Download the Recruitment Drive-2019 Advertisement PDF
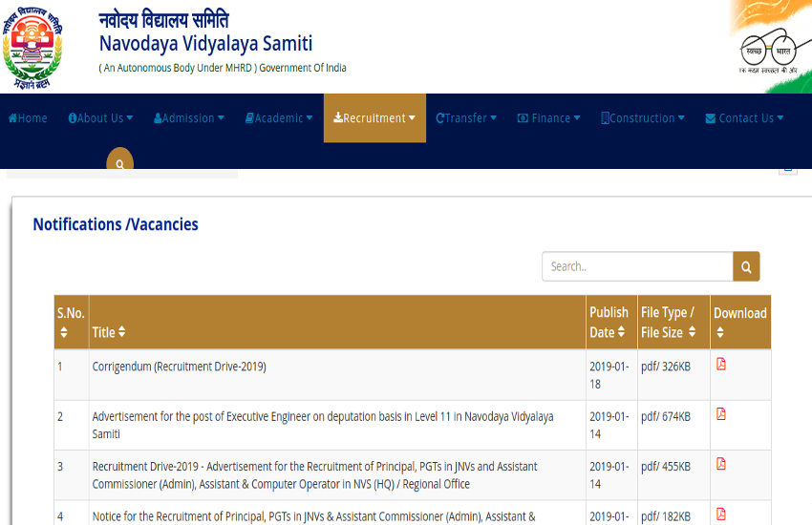Viewport: 812px width, 525px height. pos(721,464)
